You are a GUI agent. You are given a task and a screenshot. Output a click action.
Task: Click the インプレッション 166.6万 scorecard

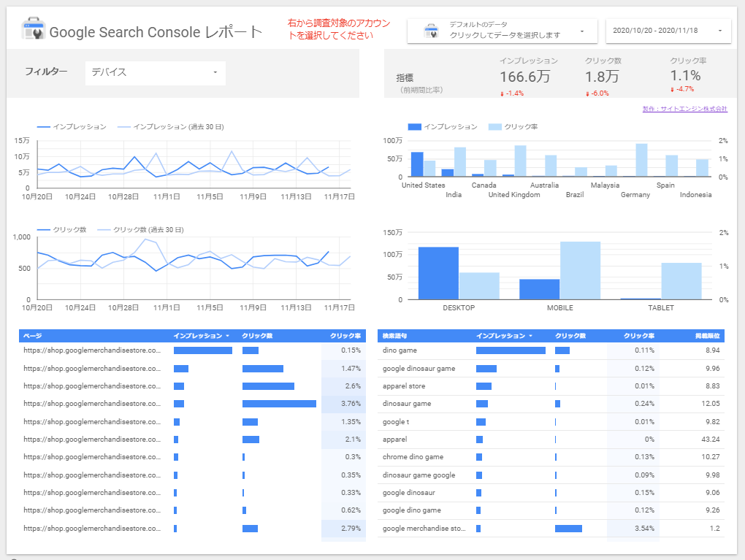pos(528,77)
